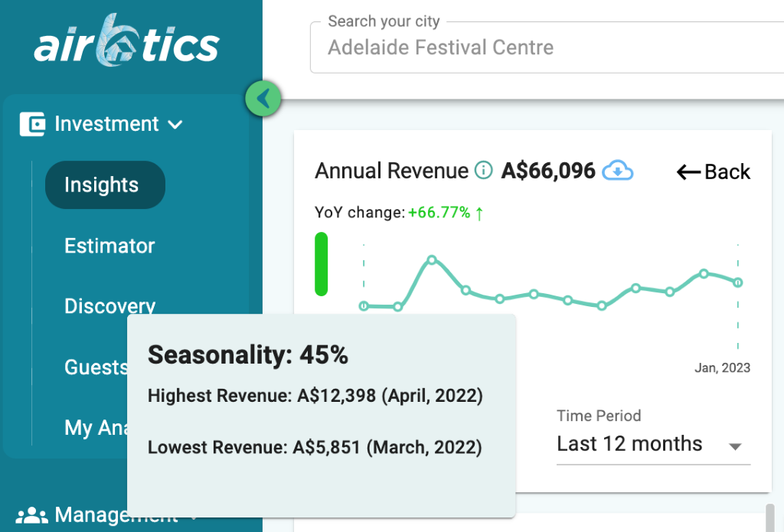Click the +66.77% YoY change value
This screenshot has width=784, height=532.
click(439, 213)
